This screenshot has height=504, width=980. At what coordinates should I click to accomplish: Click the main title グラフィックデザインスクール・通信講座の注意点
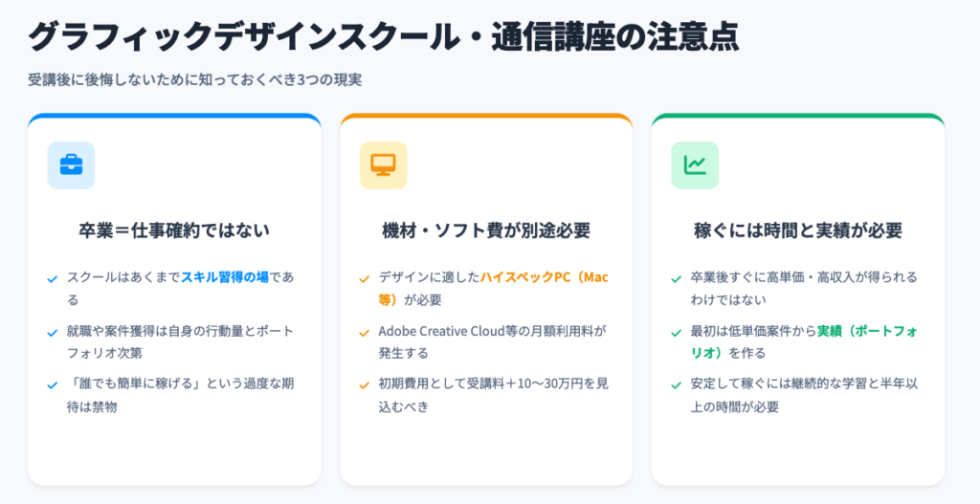(383, 36)
